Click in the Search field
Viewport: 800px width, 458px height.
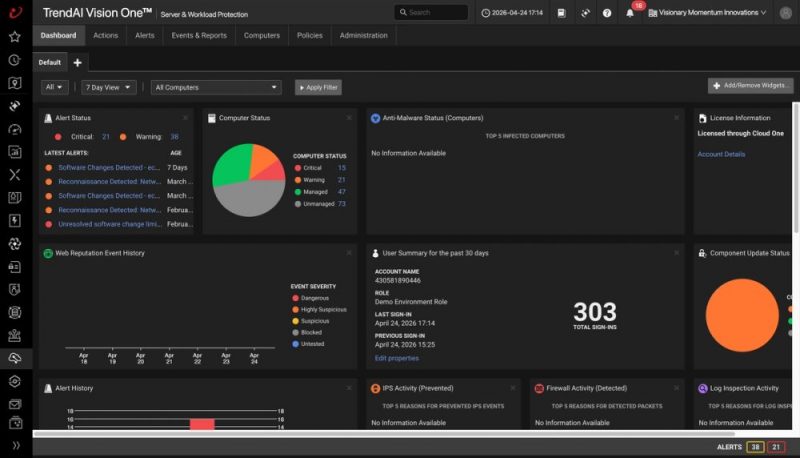click(x=431, y=12)
